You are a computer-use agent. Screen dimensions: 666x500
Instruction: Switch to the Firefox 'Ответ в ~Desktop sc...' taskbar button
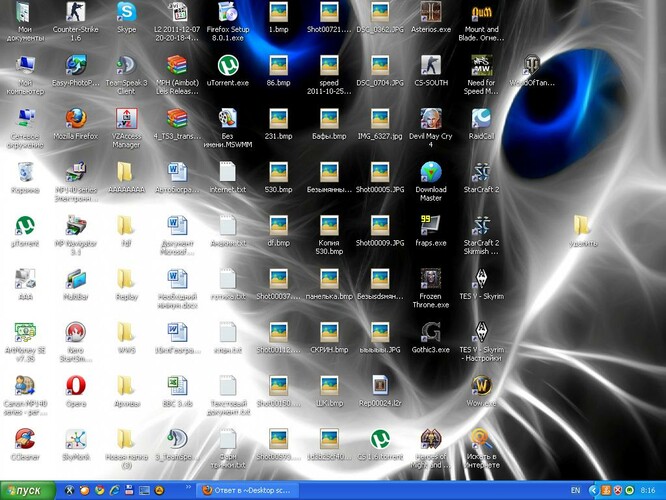click(x=248, y=491)
